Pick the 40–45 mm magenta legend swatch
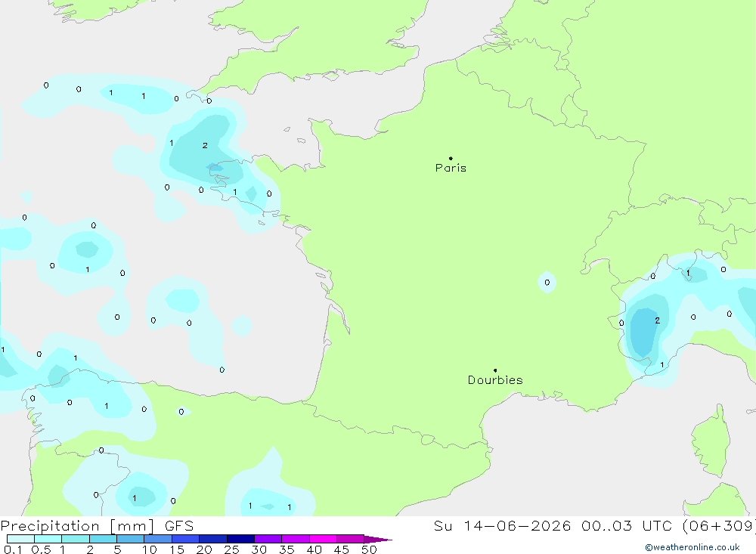Image resolution: width=756 pixels, height=554 pixels. coord(323,539)
